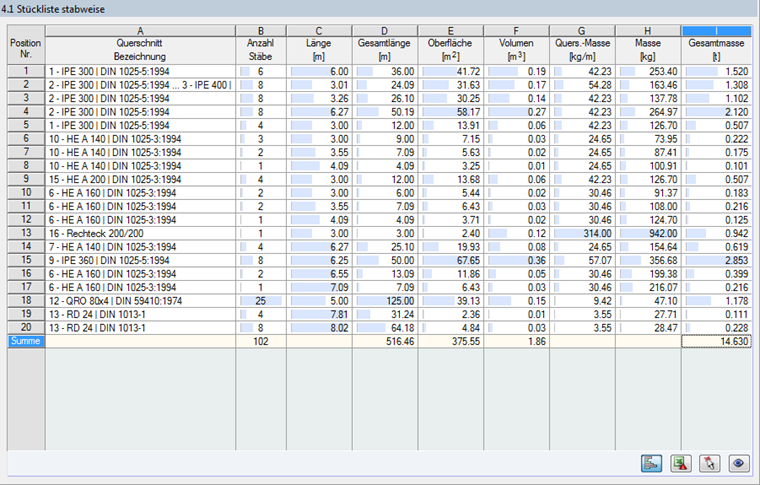The image size is (760, 485).
Task: Click length value '6.27' in row 4
Action: 319,112
